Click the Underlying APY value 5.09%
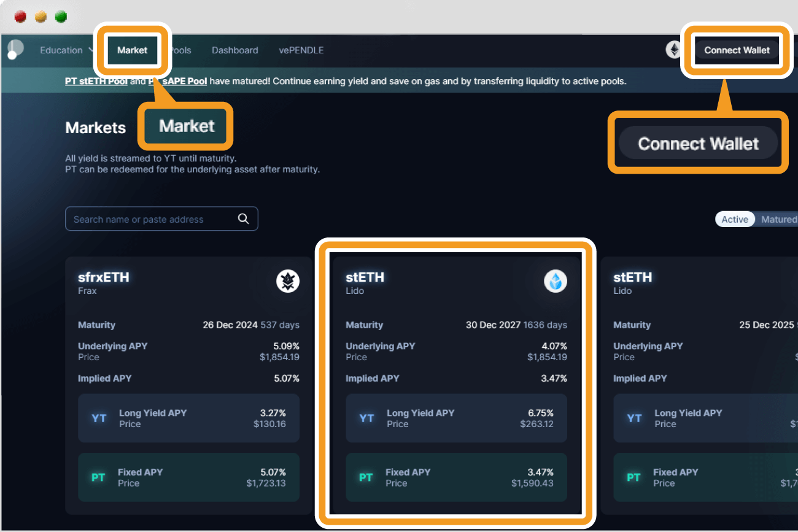This screenshot has width=798, height=532. [286, 346]
